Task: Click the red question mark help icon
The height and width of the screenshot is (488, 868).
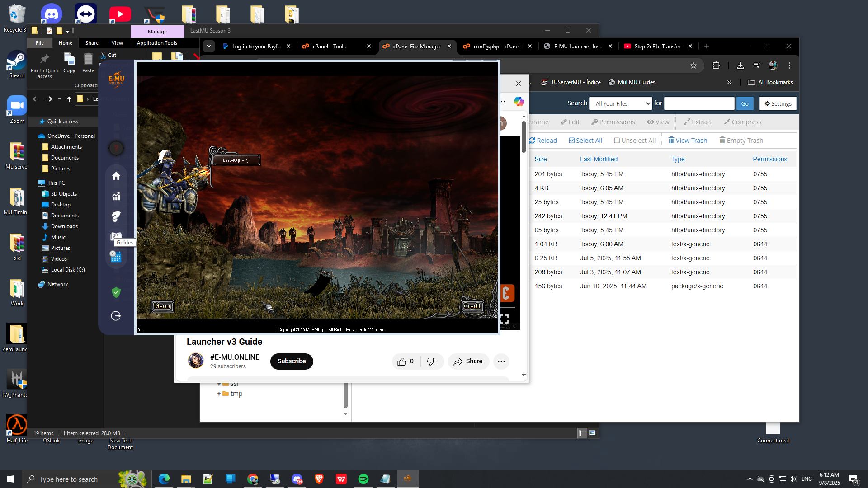Action: pyautogui.click(x=116, y=148)
